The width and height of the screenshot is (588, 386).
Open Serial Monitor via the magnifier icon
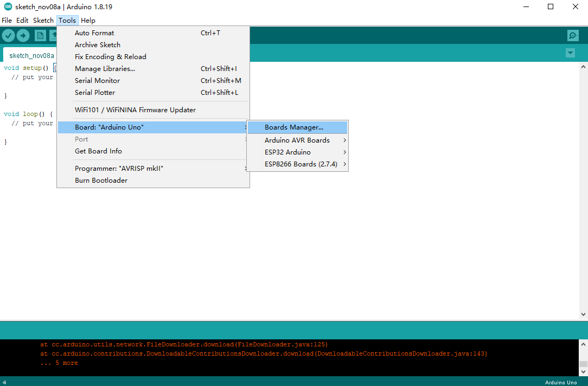(x=572, y=35)
